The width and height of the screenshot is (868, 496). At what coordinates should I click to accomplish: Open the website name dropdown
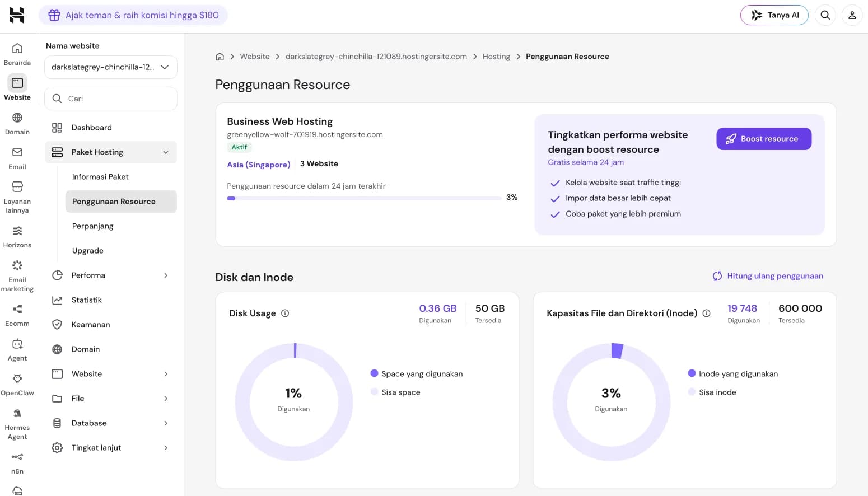point(111,67)
